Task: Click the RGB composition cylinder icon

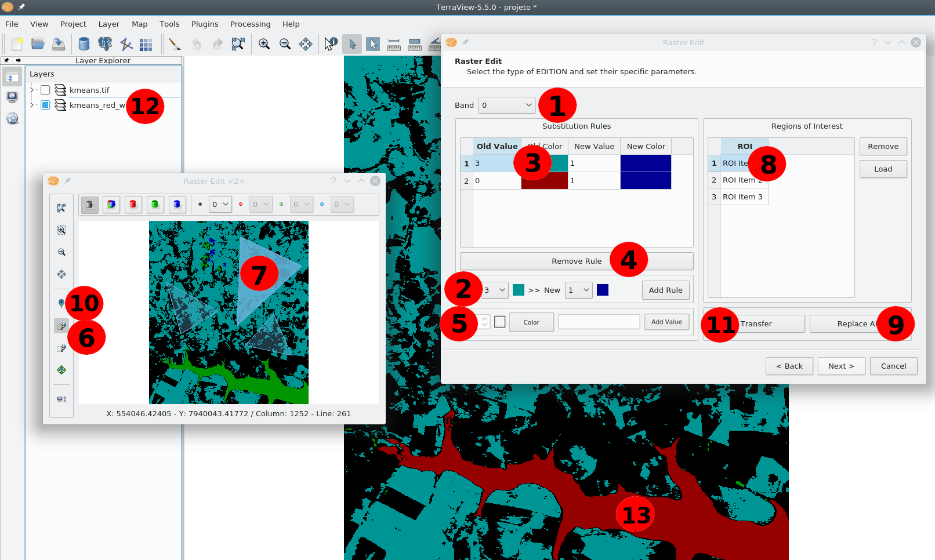Action: pyautogui.click(x=111, y=205)
